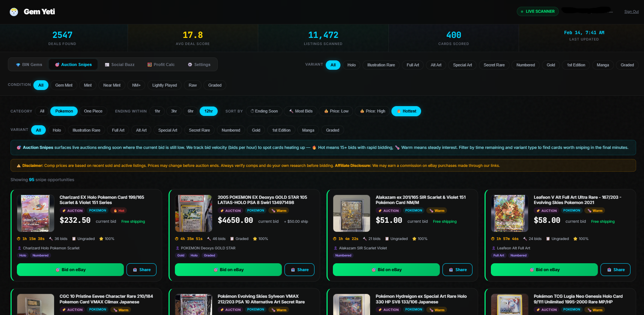Image resolution: width=644 pixels, height=315 pixels.
Task: Select 1st Edition in the lower variant filter
Action: [x=281, y=130]
